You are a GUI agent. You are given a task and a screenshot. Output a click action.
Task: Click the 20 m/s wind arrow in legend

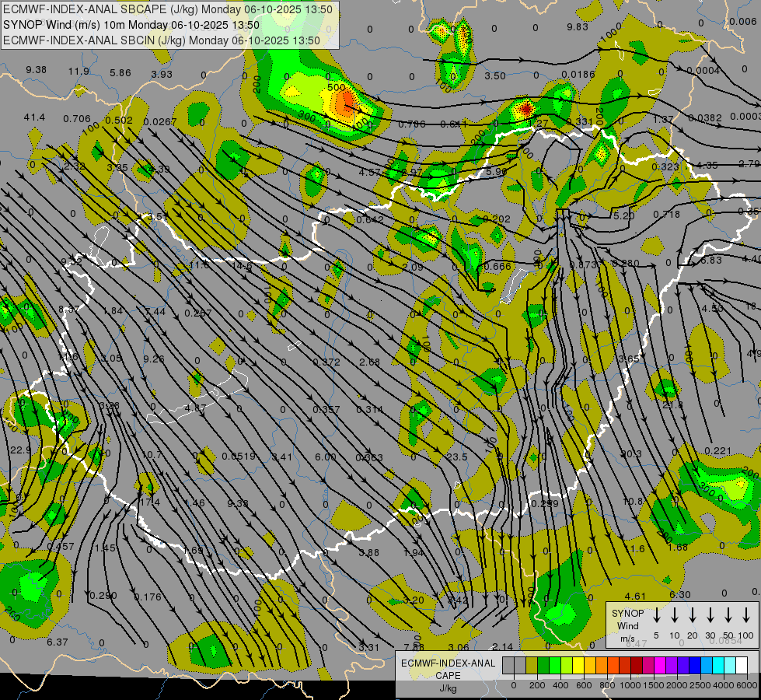(x=693, y=615)
